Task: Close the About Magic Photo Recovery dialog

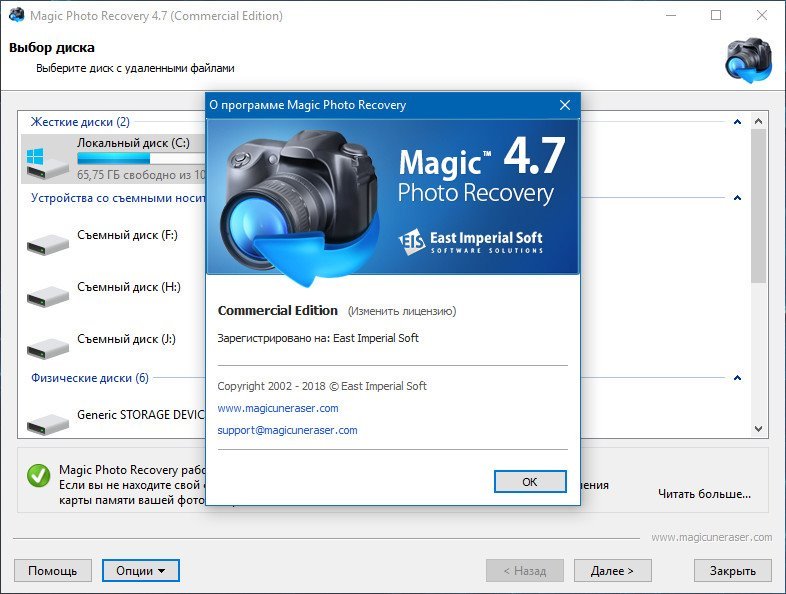Action: [x=565, y=105]
